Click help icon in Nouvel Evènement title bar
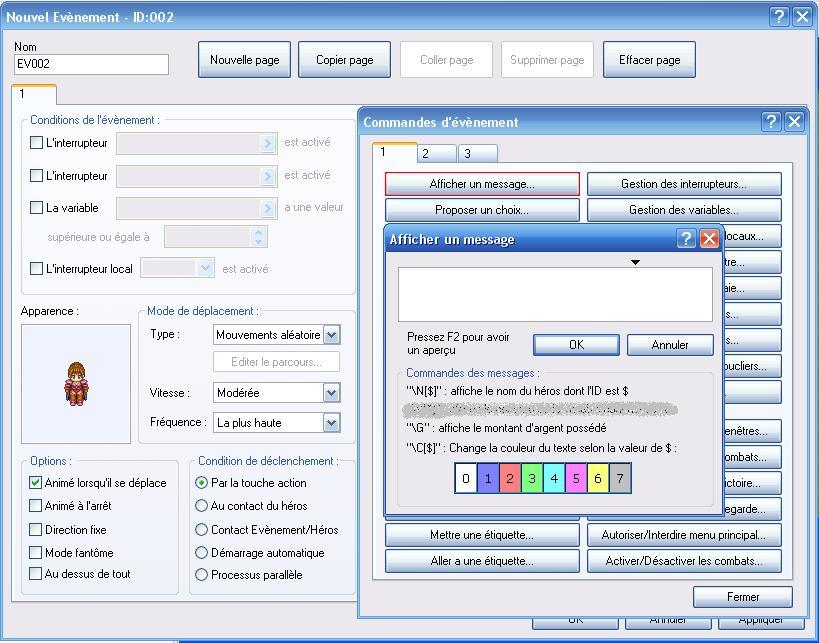 tap(780, 17)
